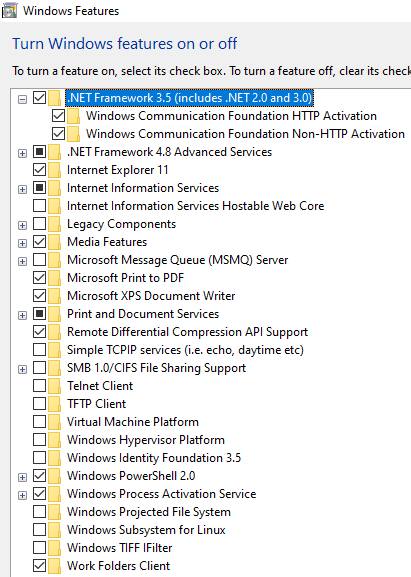411x577 pixels.
Task: Click the folder icon next to Telnet Client
Action: point(54,386)
